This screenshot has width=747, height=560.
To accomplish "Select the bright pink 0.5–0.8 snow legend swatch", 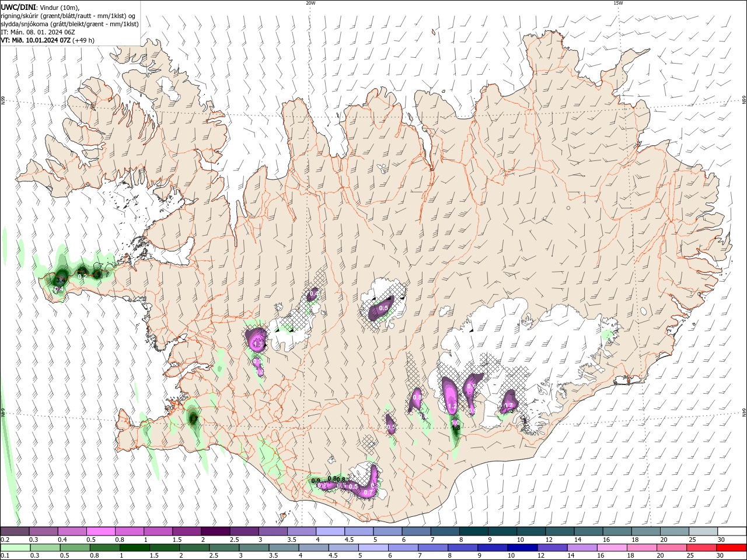I will pyautogui.click(x=101, y=531).
